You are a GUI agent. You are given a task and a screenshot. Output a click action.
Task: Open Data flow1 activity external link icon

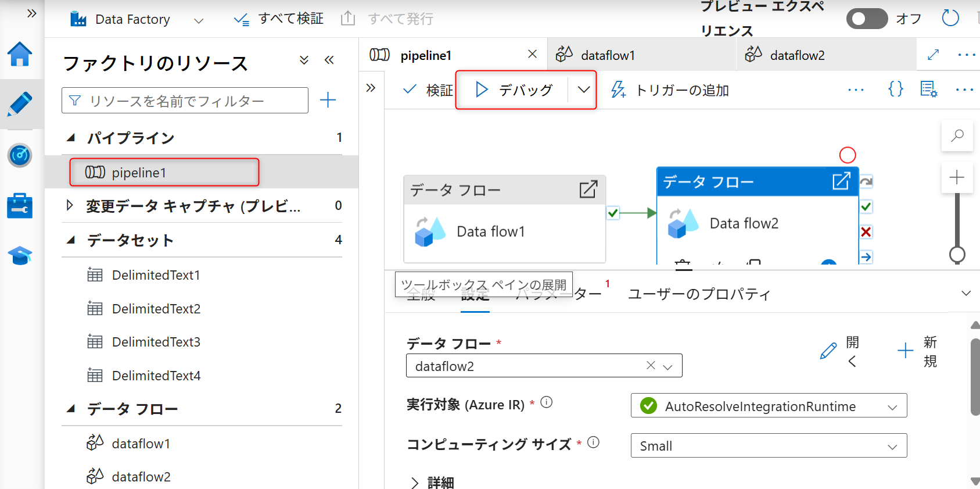(x=588, y=189)
